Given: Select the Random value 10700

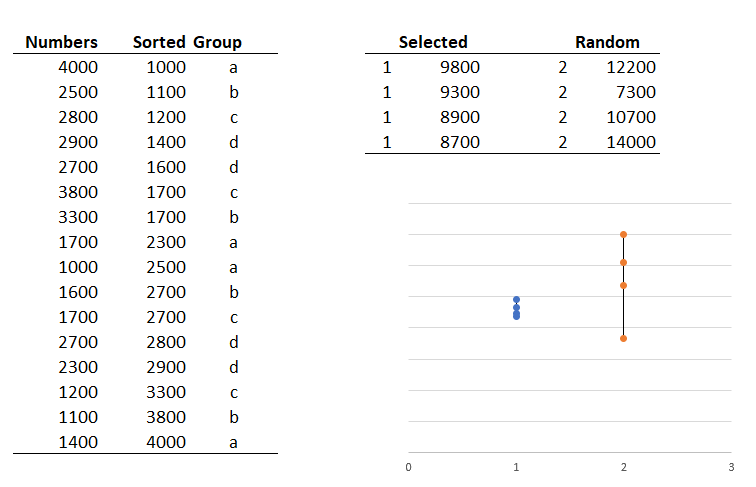Looking at the screenshot, I should [631, 117].
